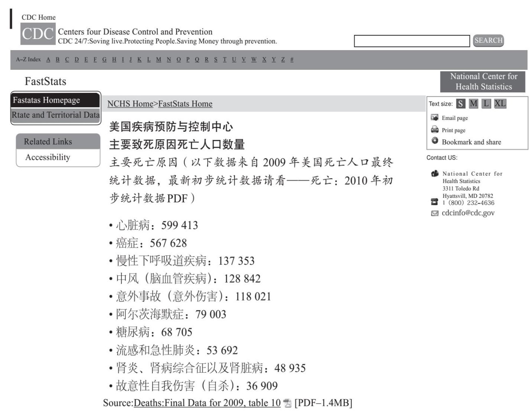Open A-Z index letter O

[x=179, y=60]
